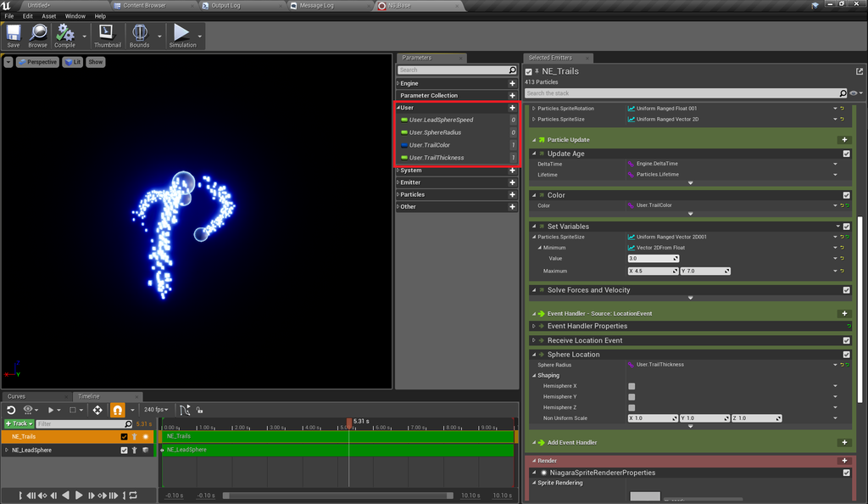Reset Particles.SpriteRotation to default arrow
The height and width of the screenshot is (504, 868).
pos(843,109)
